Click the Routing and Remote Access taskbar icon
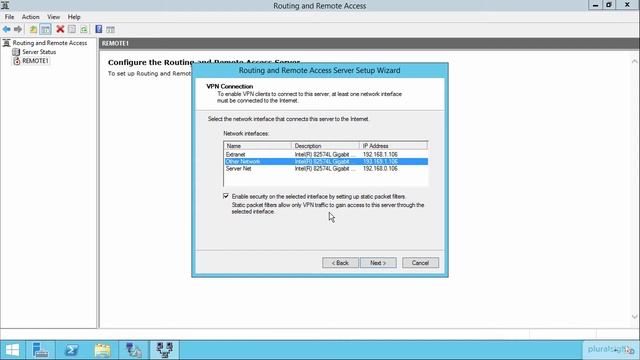 (164, 350)
